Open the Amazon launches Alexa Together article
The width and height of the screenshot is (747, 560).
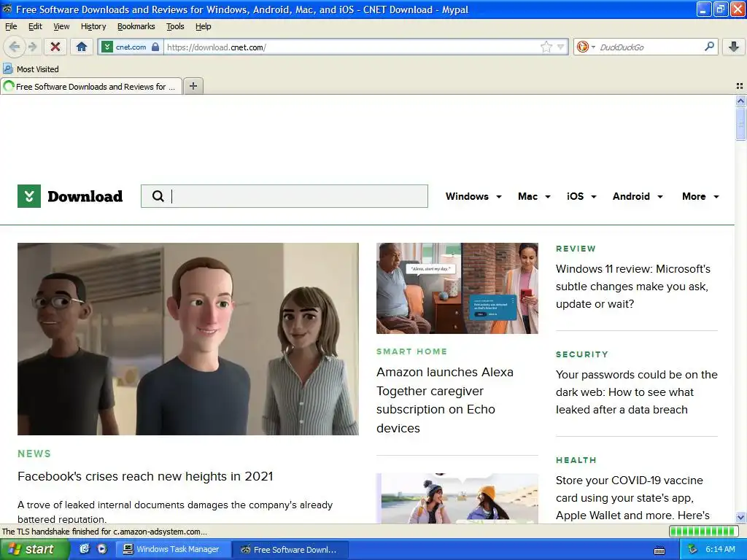click(445, 400)
